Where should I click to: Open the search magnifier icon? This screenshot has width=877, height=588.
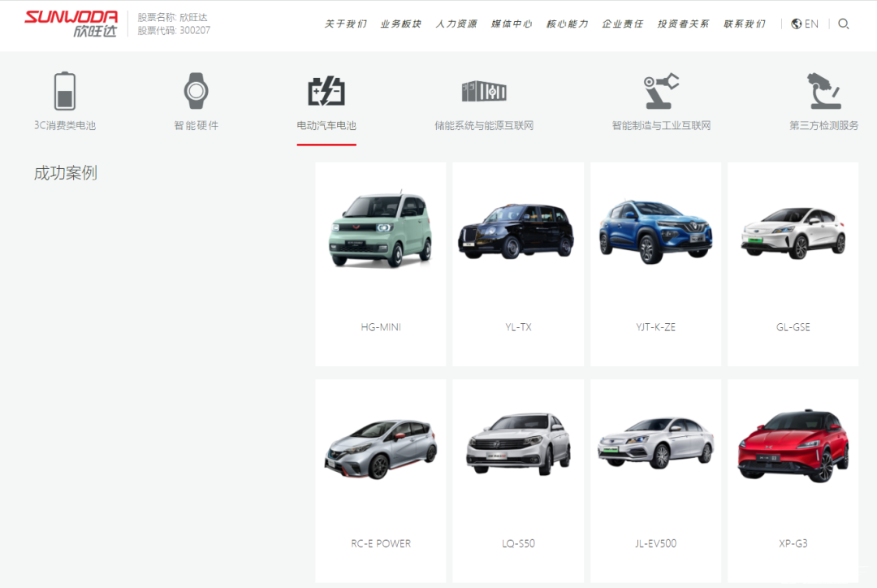pos(844,24)
